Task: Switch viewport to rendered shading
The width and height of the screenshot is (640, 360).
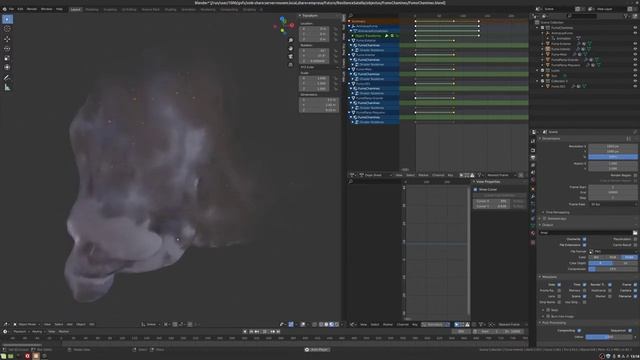Action: click(x=336, y=324)
